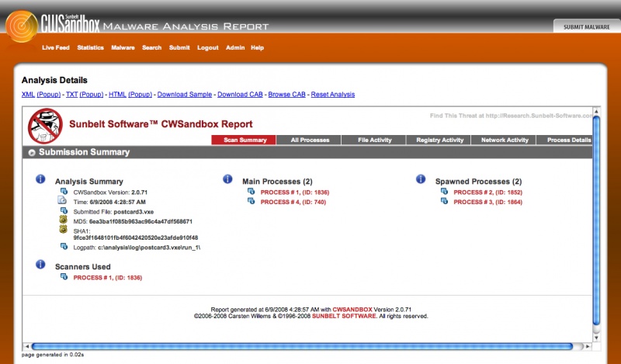Click the CWSandbox orange radar logo
Viewport: 621px width, 364px height.
[x=22, y=26]
